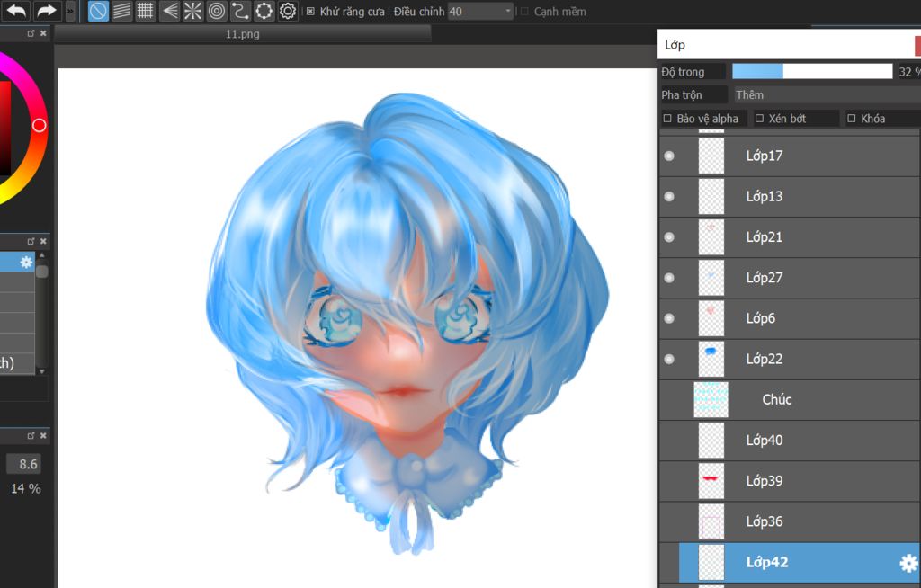Viewport: 921px width, 588px height.
Task: Open the Điều chỉnh value dropdown
Action: click(x=480, y=11)
